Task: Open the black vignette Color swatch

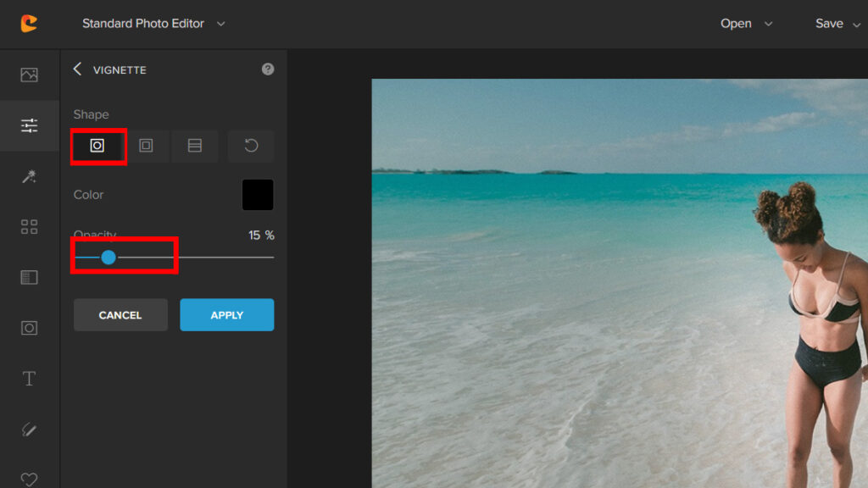Action: point(258,195)
